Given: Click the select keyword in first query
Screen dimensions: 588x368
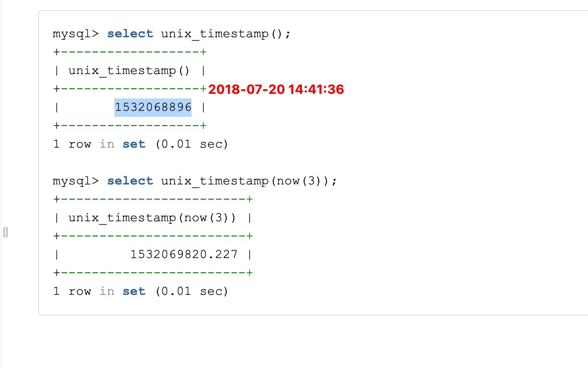Looking at the screenshot, I should click(130, 34).
